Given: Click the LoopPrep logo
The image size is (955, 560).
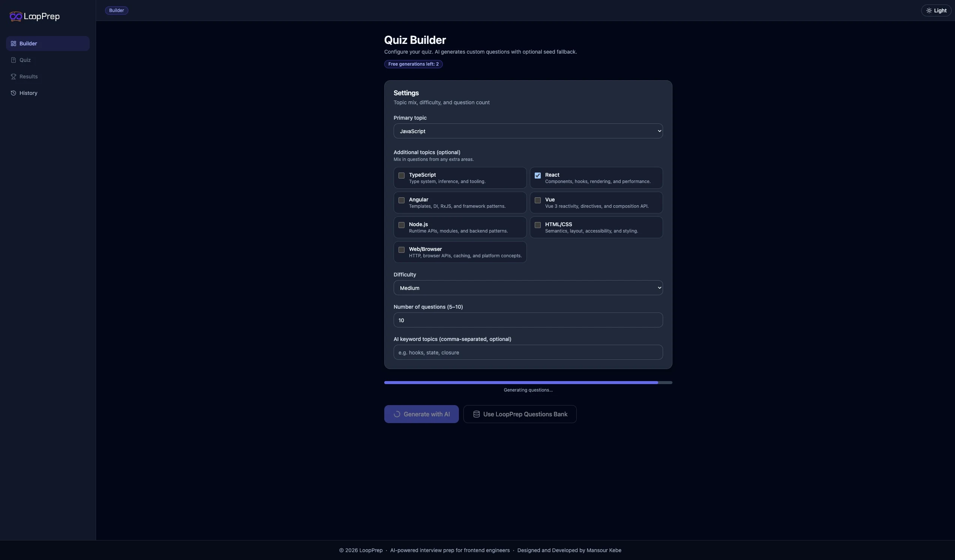Looking at the screenshot, I should pos(35,16).
